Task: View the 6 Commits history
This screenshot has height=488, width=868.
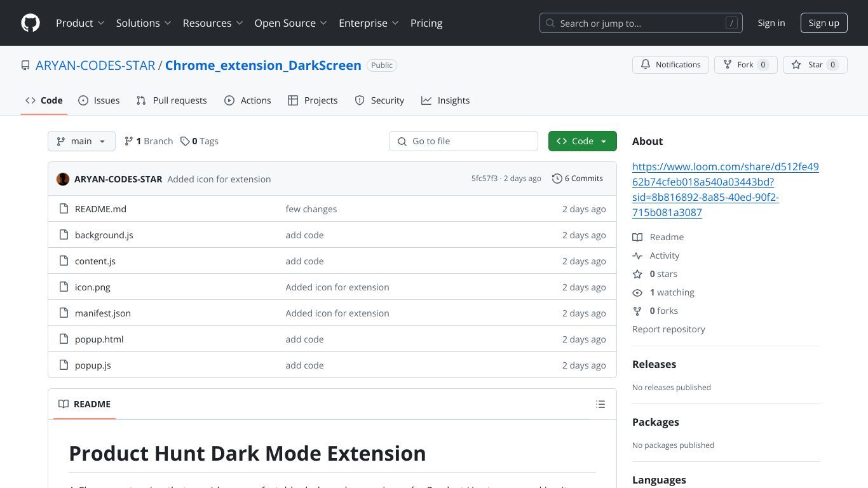Action: [578, 179]
